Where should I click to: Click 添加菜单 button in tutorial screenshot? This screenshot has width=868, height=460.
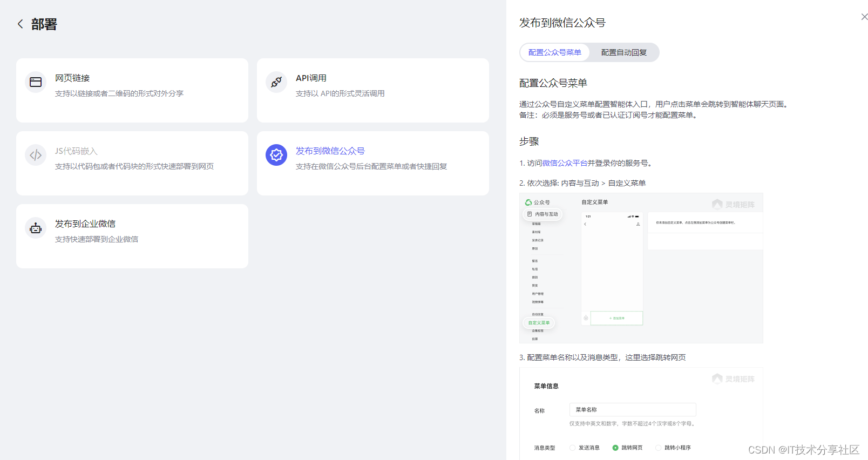tap(617, 318)
